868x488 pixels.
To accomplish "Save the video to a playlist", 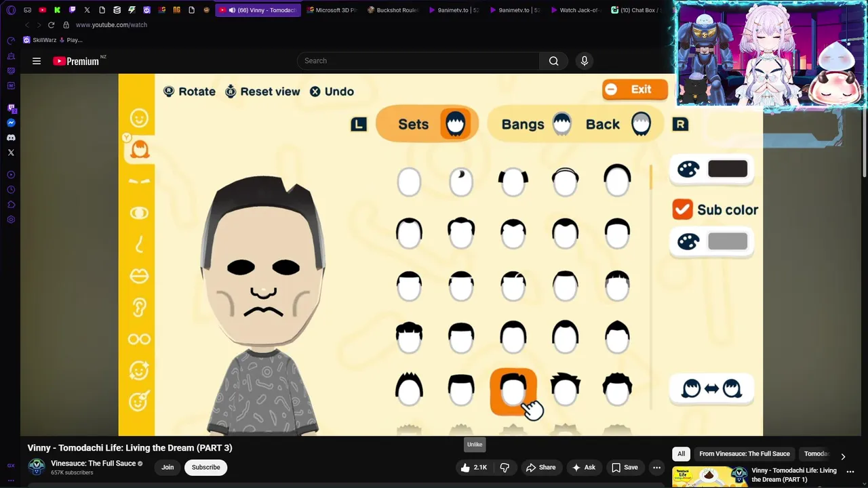I will coord(625,467).
